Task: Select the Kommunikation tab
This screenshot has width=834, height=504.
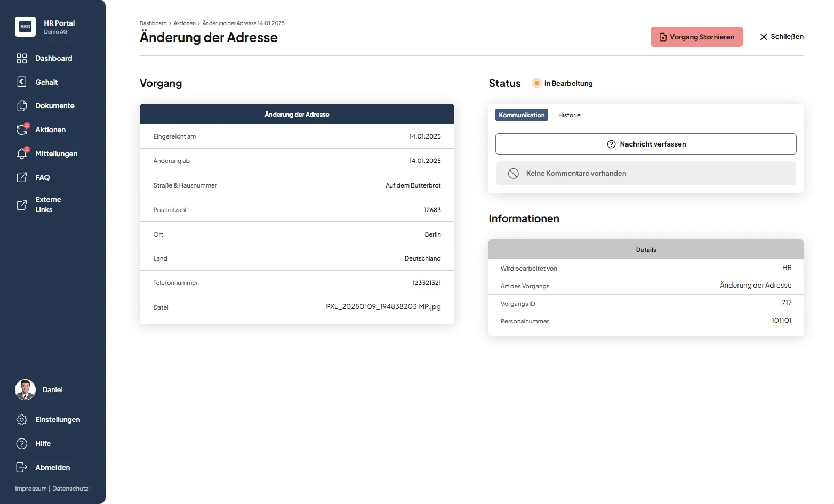Action: (x=522, y=115)
